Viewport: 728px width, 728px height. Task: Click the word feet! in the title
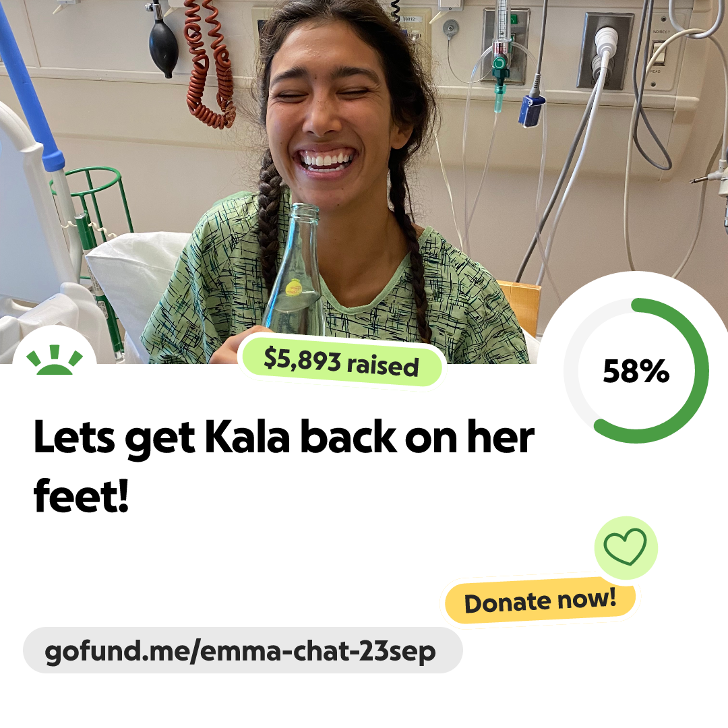pos(82,495)
